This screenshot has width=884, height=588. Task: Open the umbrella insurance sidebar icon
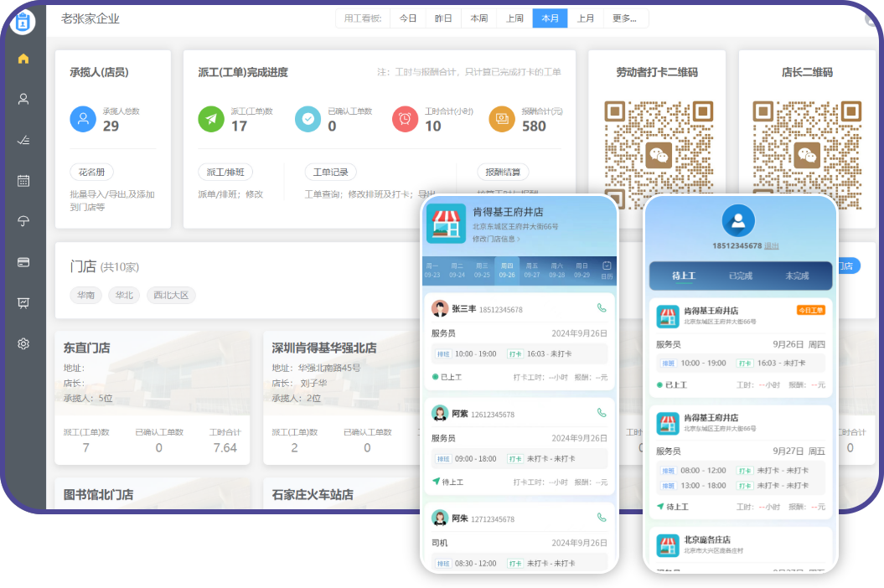(x=23, y=222)
